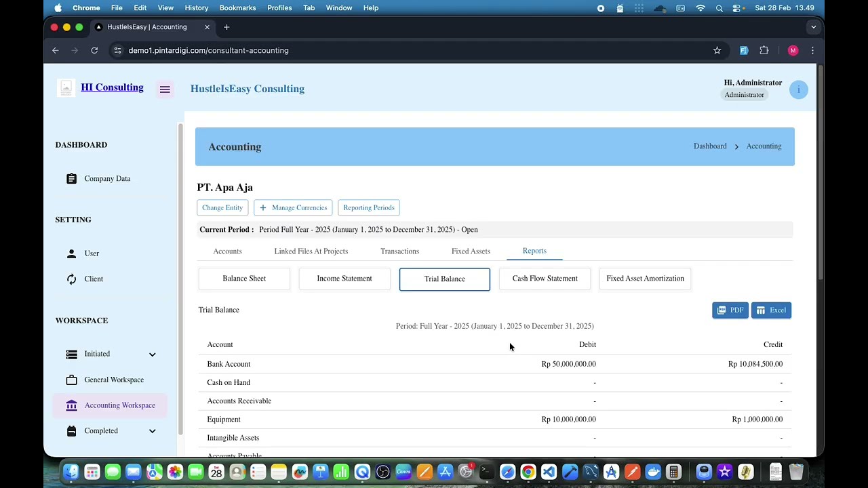This screenshot has height=488, width=868.
Task: Open Finder from the dock
Action: click(71, 472)
